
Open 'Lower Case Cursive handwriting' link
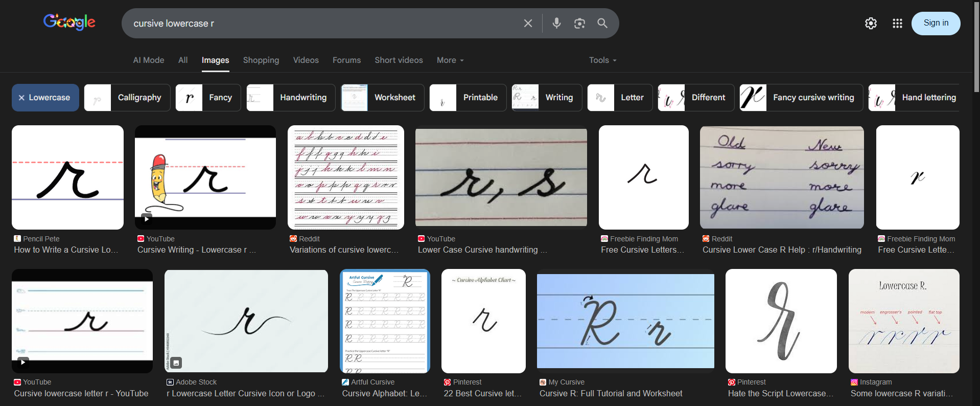tap(482, 250)
